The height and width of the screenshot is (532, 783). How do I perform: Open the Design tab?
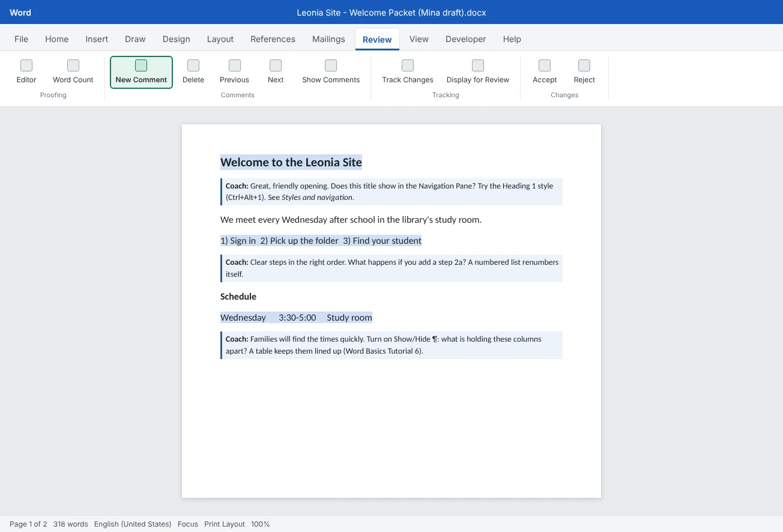[x=177, y=39]
